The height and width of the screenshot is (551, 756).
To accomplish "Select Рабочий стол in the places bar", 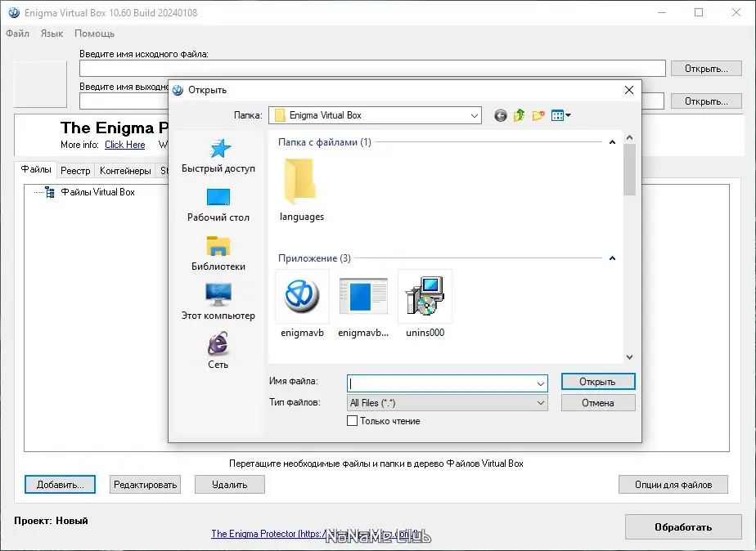I will pyautogui.click(x=218, y=204).
